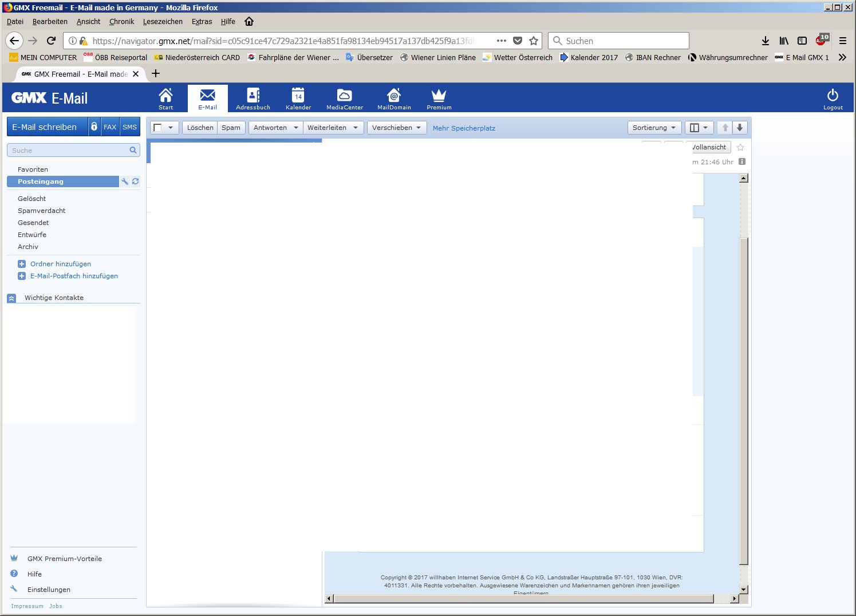Open the Adressbuch icon
The image size is (856, 616).
[x=253, y=98]
